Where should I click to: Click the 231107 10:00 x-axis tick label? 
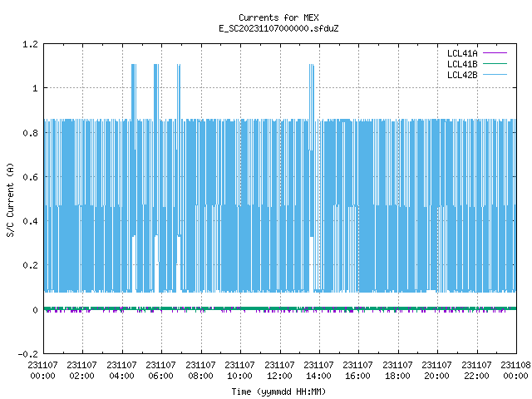pyautogui.click(x=240, y=371)
